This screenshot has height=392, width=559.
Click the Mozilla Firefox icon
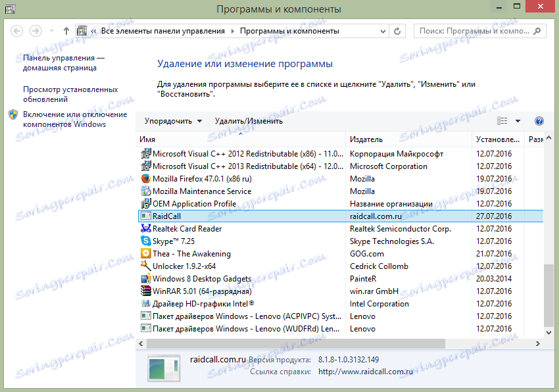click(x=146, y=179)
